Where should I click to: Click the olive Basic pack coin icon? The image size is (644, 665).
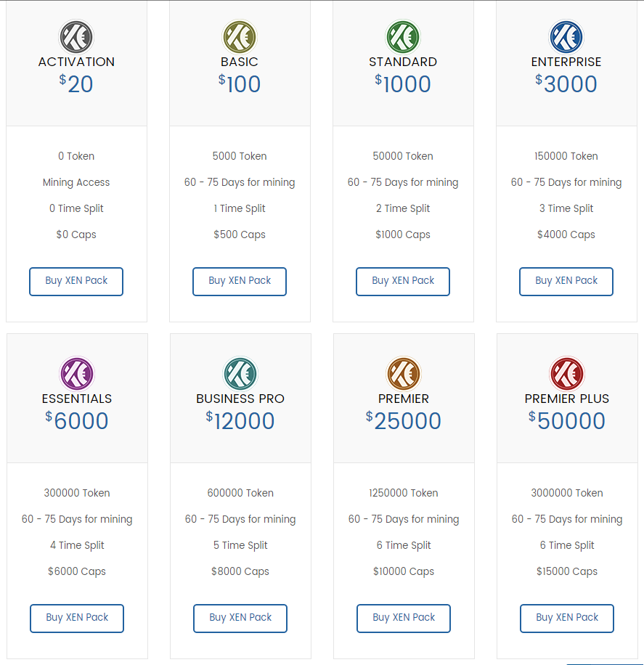pos(240,37)
